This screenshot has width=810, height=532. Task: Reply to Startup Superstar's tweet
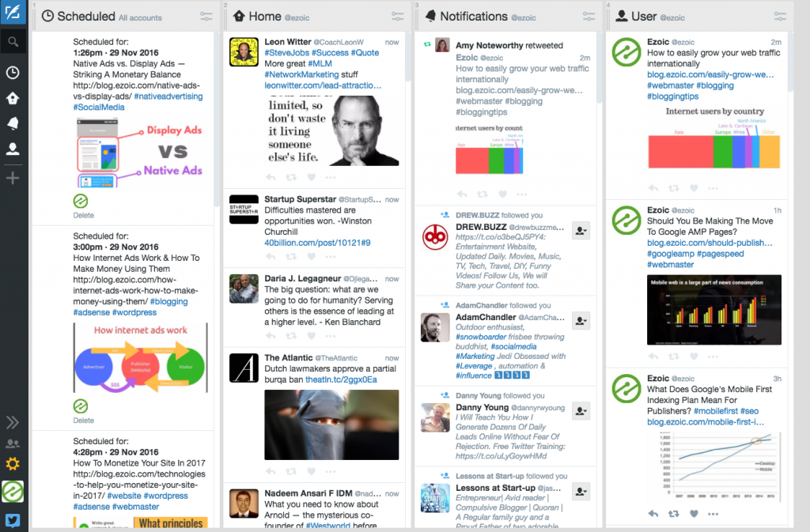tap(271, 256)
